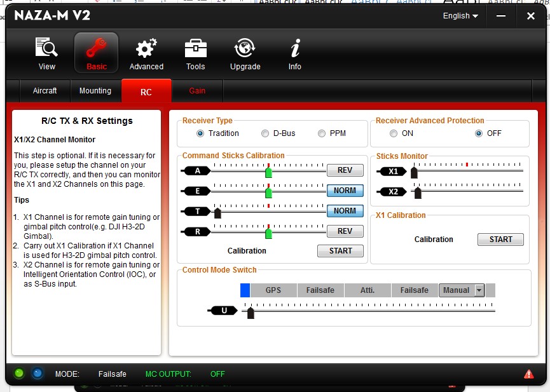The height and width of the screenshot is (392, 550).
Task: Toggle NORM button for channel E
Action: (x=345, y=191)
